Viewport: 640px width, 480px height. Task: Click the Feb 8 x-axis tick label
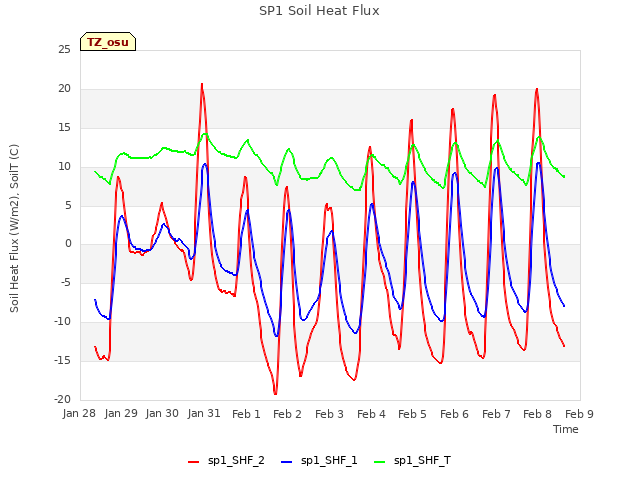point(538,414)
